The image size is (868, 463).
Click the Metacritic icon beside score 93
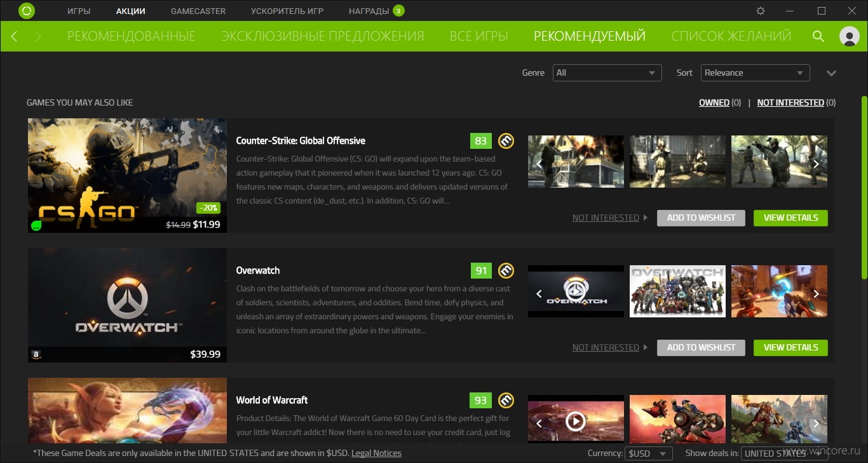(506, 400)
